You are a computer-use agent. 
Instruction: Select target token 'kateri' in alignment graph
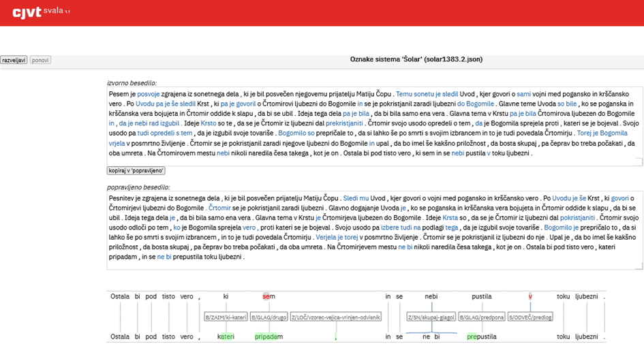point(226,336)
